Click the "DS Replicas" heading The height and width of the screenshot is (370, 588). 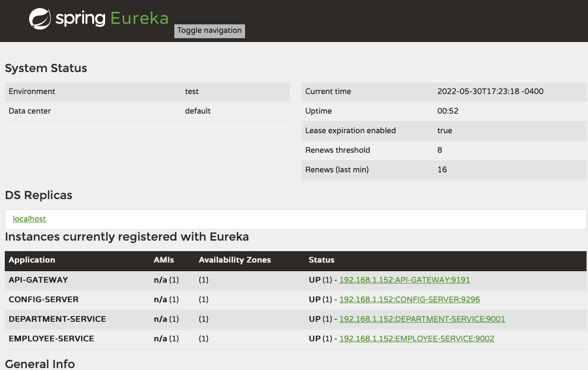(39, 195)
